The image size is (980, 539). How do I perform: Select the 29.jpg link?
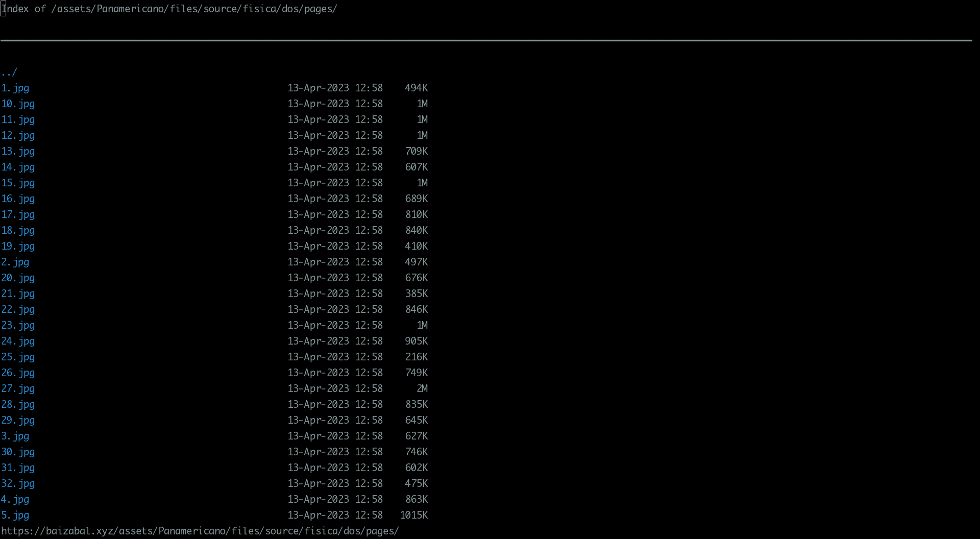click(18, 421)
